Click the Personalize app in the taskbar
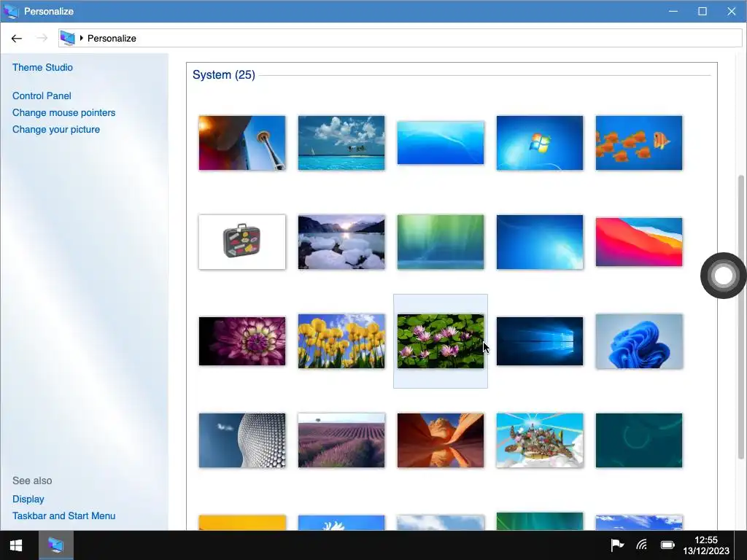The height and width of the screenshot is (560, 747). coord(55,545)
